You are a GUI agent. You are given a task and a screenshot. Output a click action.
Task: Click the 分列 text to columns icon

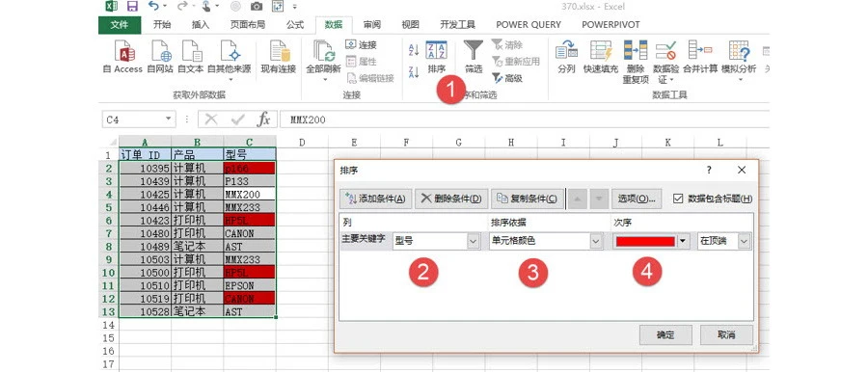pyautogui.click(x=566, y=51)
